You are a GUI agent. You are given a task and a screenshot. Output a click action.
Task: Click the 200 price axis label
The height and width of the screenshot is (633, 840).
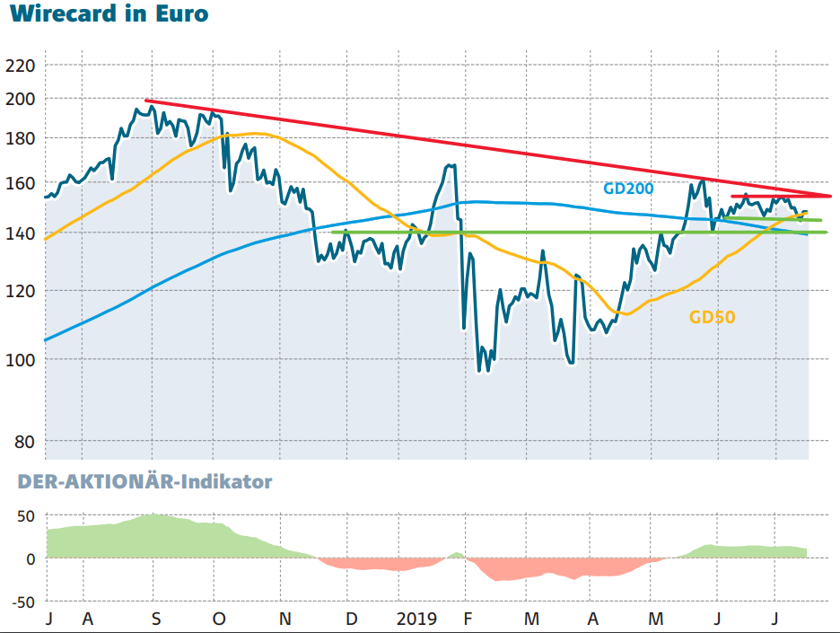(x=21, y=99)
